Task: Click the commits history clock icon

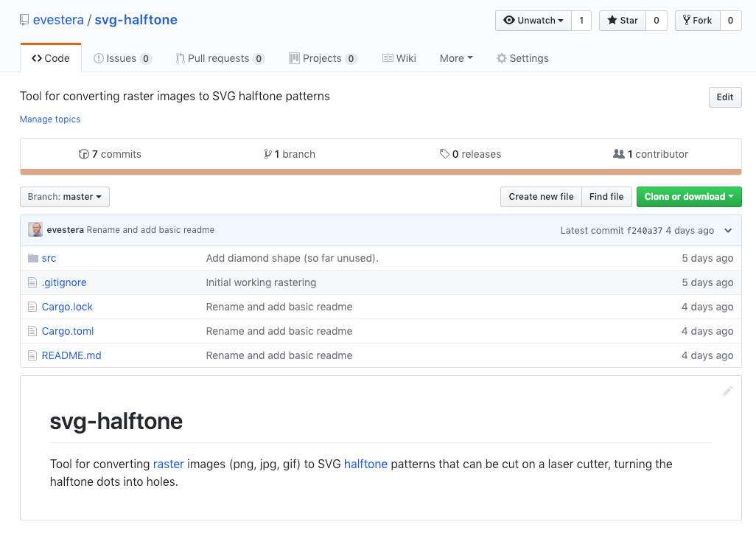Action: point(84,154)
